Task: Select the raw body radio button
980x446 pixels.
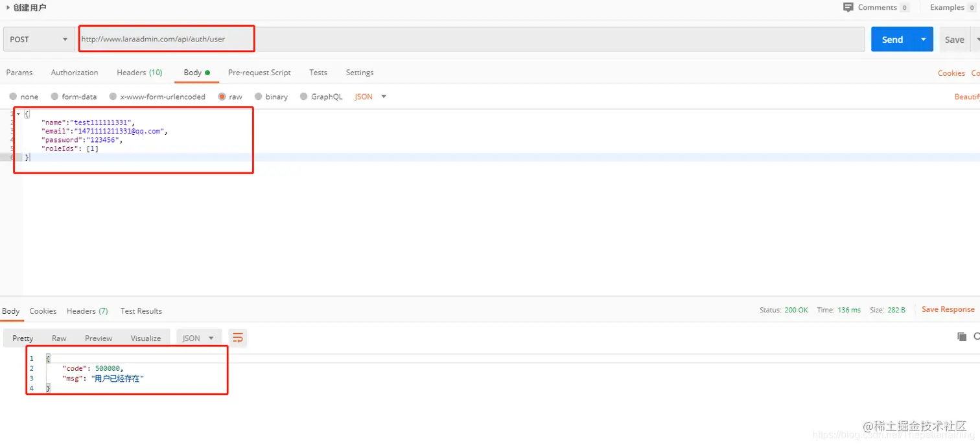Action: pos(222,97)
